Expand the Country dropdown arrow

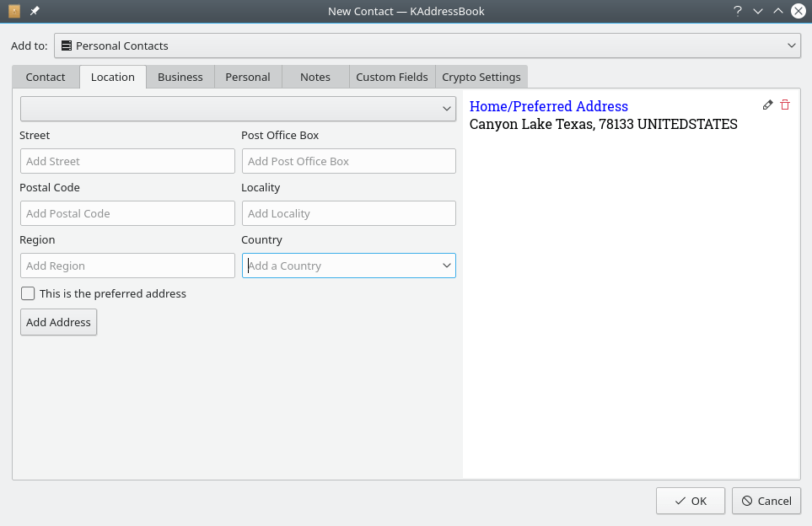click(x=446, y=266)
